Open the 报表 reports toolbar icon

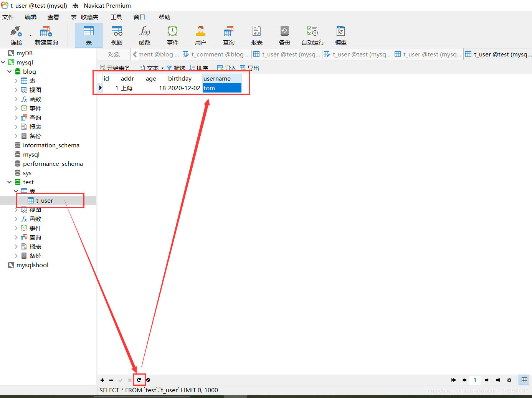pos(257,35)
